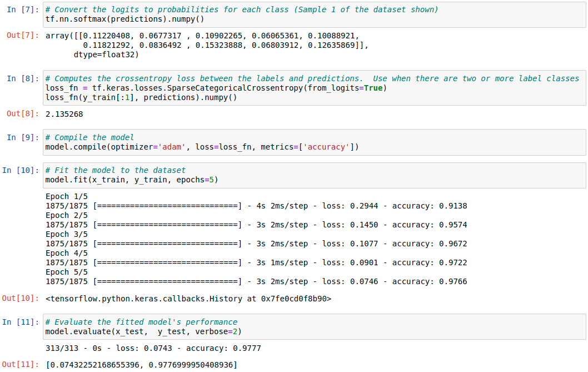Click the 'Epoch 4/5' output line
This screenshot has width=588, height=372.
pos(66,254)
